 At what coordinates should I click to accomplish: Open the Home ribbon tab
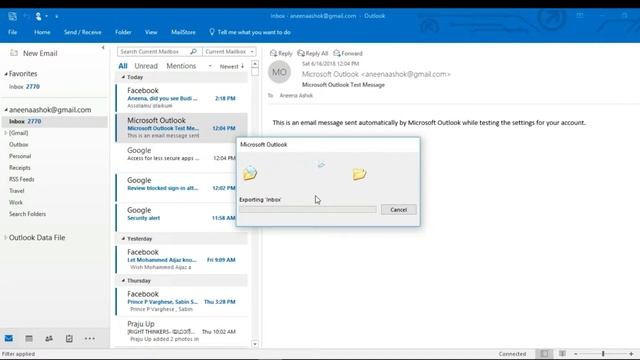pyautogui.click(x=42, y=32)
